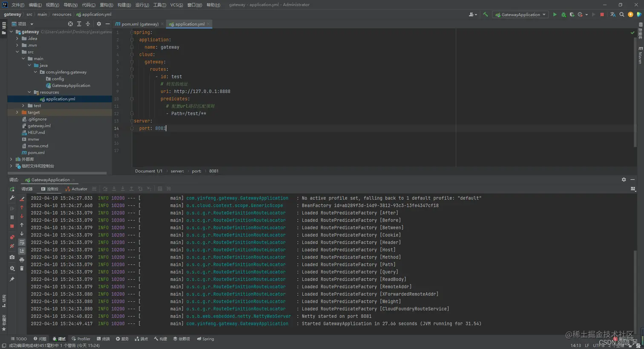Select GatewayApplication class in project tree

point(71,86)
